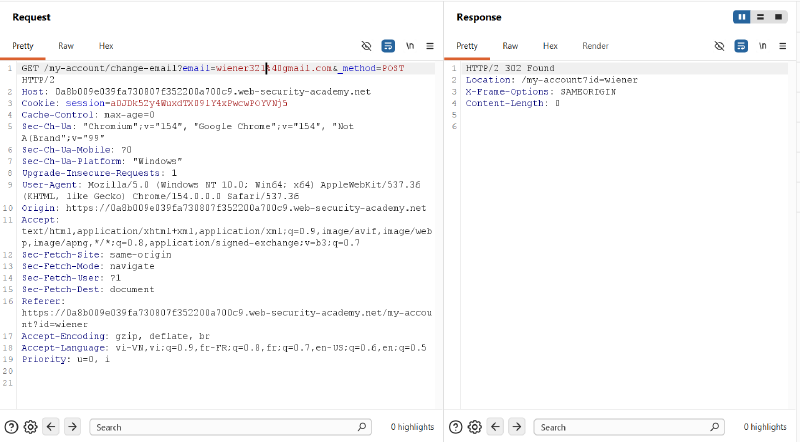Toggle hide non-printable eye icon in Request
Viewport: 800px width, 442px height.
(x=366, y=46)
